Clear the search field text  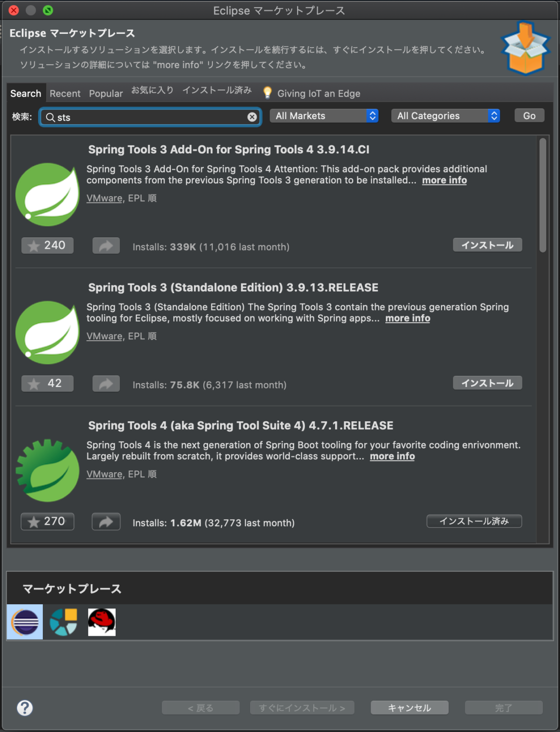252,117
